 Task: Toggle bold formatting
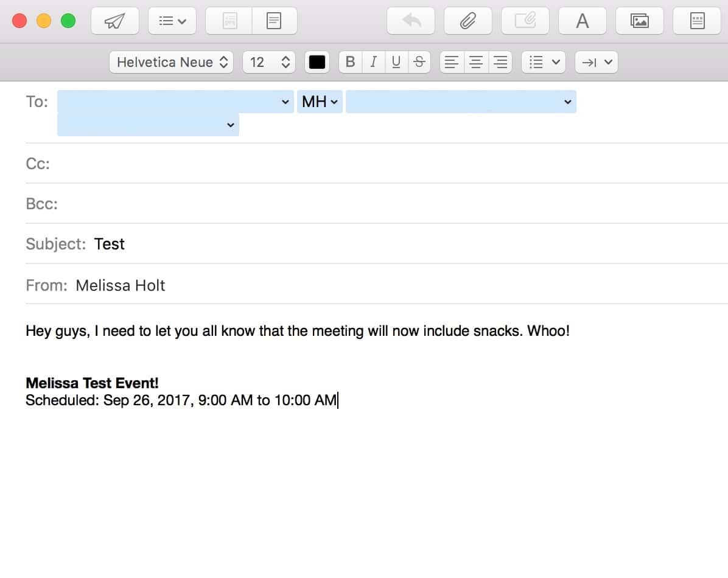click(350, 62)
